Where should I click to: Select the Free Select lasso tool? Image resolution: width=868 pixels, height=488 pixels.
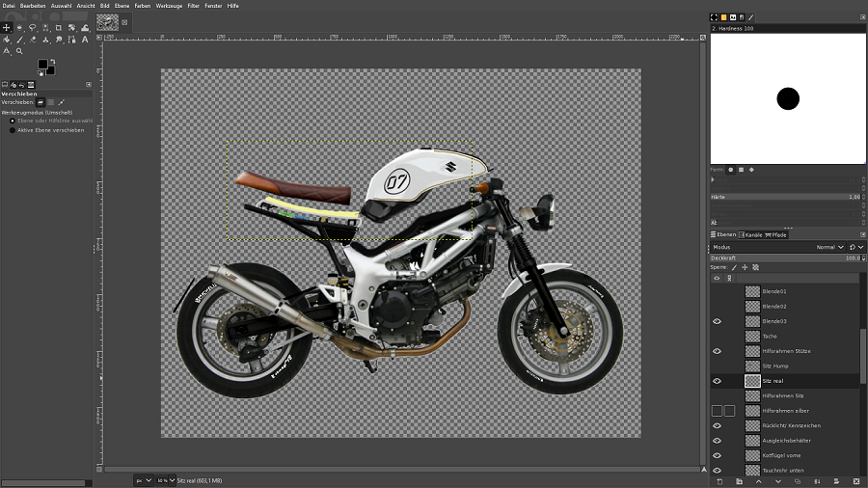[32, 28]
